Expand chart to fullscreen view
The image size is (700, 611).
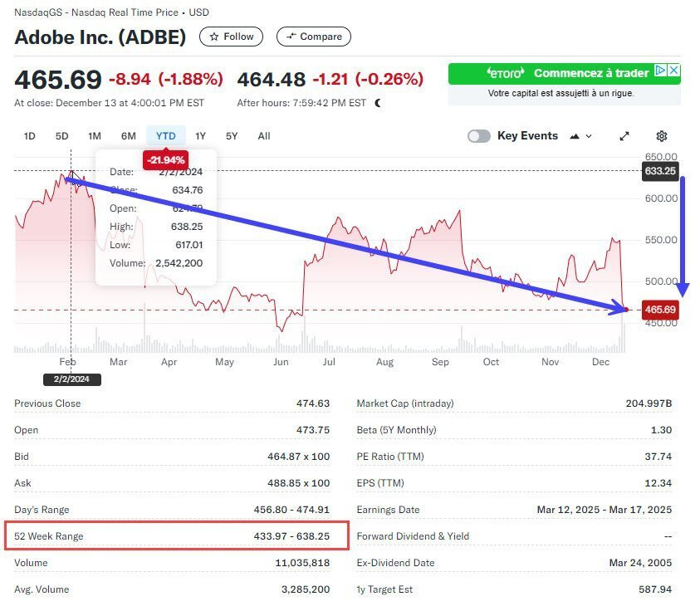[624, 136]
